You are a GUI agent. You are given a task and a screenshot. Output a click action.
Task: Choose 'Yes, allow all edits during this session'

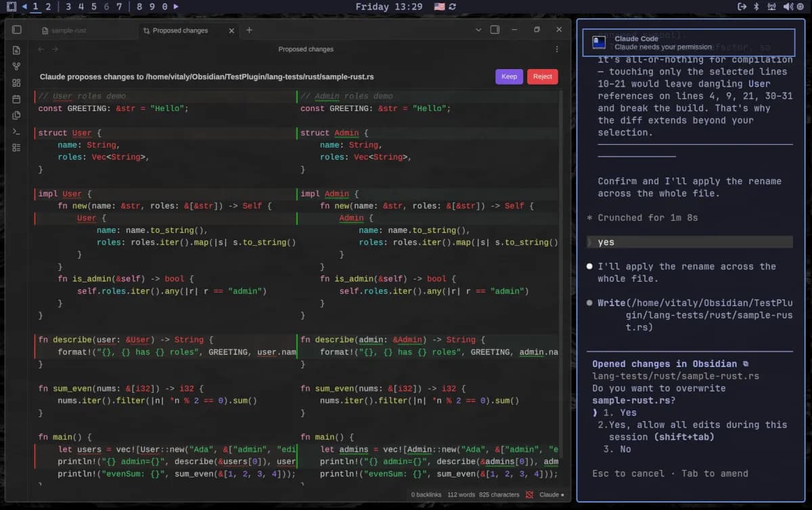pos(692,431)
